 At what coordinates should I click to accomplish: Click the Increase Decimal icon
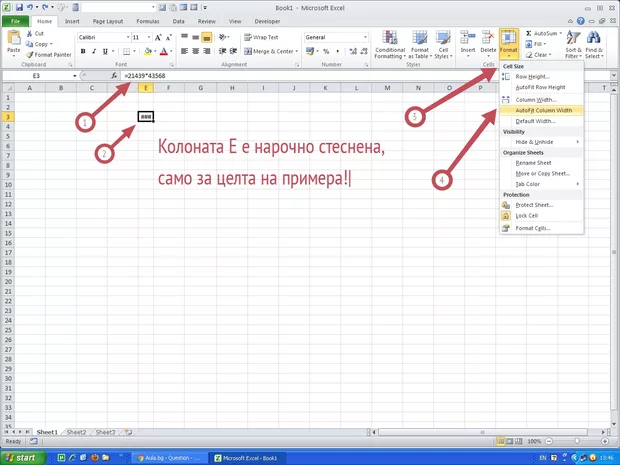(353, 51)
